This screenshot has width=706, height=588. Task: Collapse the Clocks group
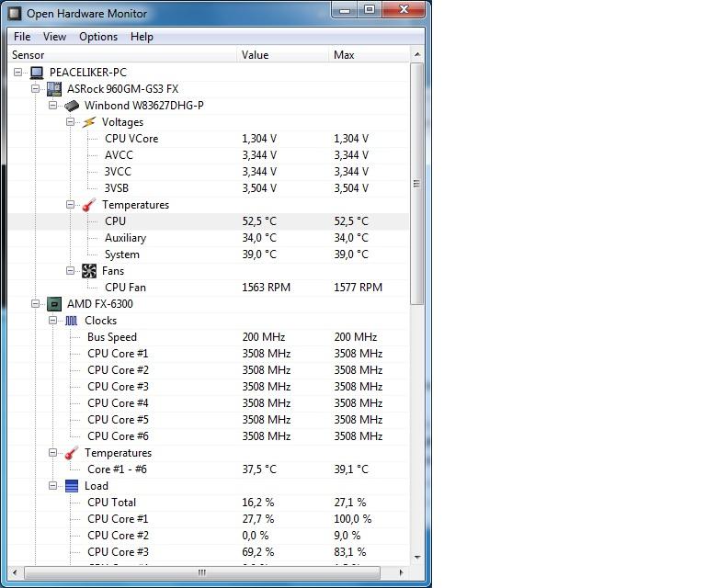pos(52,321)
